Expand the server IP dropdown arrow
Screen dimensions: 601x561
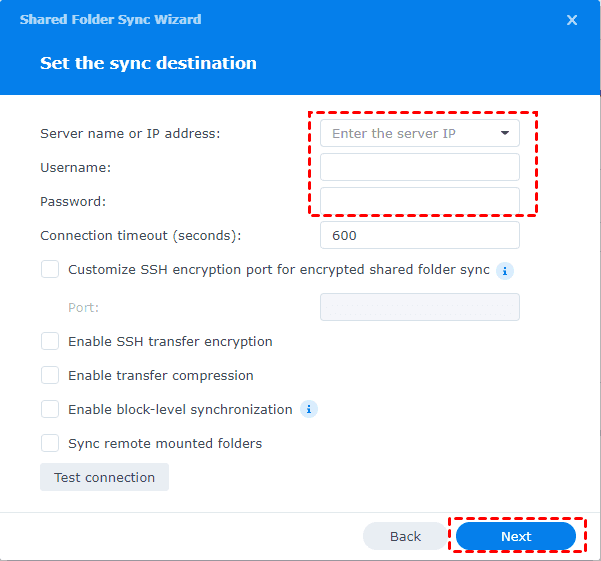click(504, 133)
